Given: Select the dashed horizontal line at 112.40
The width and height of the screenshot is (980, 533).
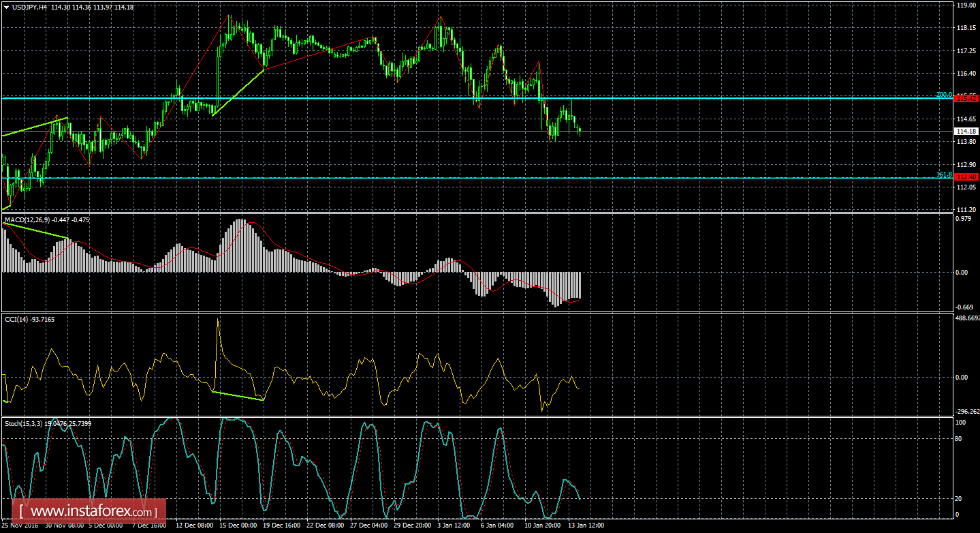Looking at the screenshot, I should point(477,178).
